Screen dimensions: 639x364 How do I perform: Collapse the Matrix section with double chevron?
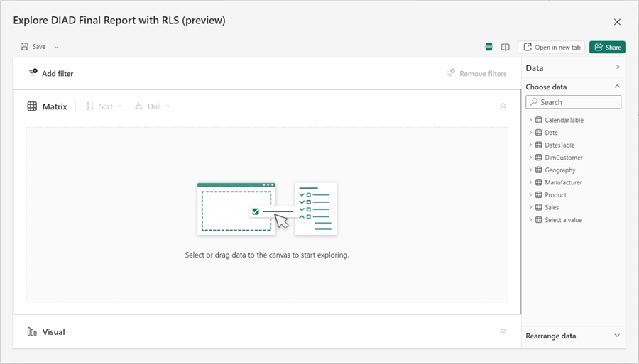(x=503, y=106)
